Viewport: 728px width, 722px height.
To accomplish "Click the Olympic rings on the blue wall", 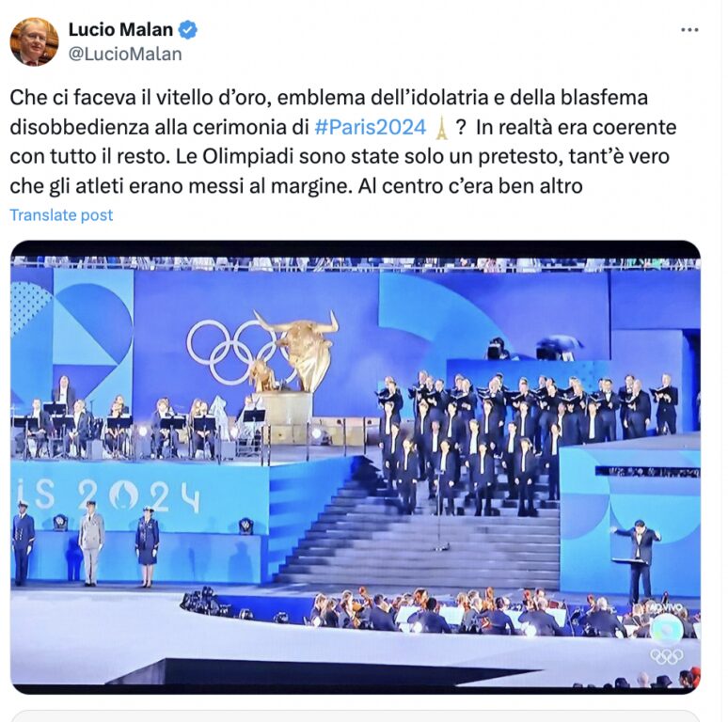I will tap(234, 351).
